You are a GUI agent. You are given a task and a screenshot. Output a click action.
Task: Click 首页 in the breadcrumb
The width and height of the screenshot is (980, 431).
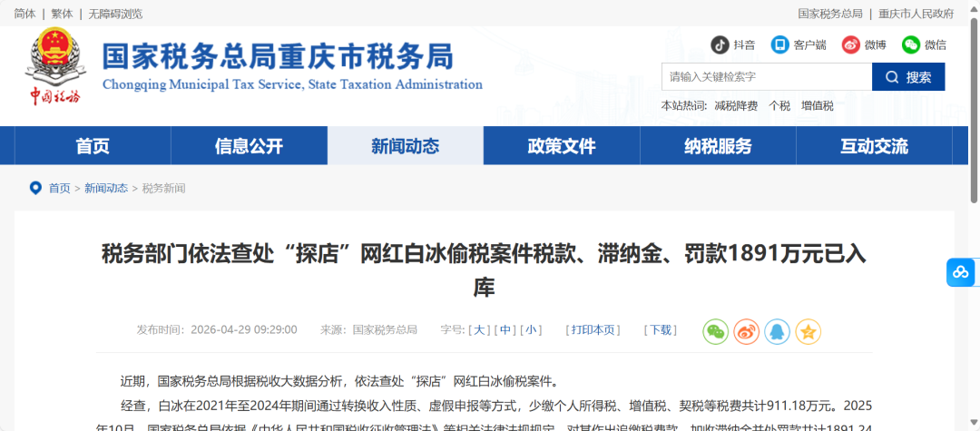pyautogui.click(x=59, y=188)
